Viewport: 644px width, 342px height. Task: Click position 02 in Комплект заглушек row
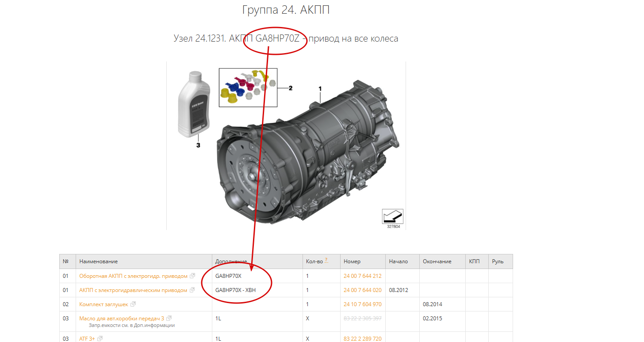(65, 304)
